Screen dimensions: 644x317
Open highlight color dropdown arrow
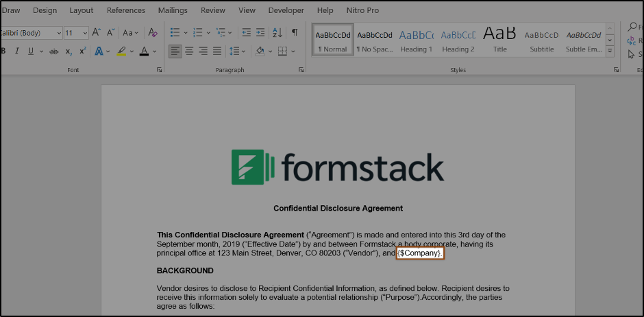132,51
